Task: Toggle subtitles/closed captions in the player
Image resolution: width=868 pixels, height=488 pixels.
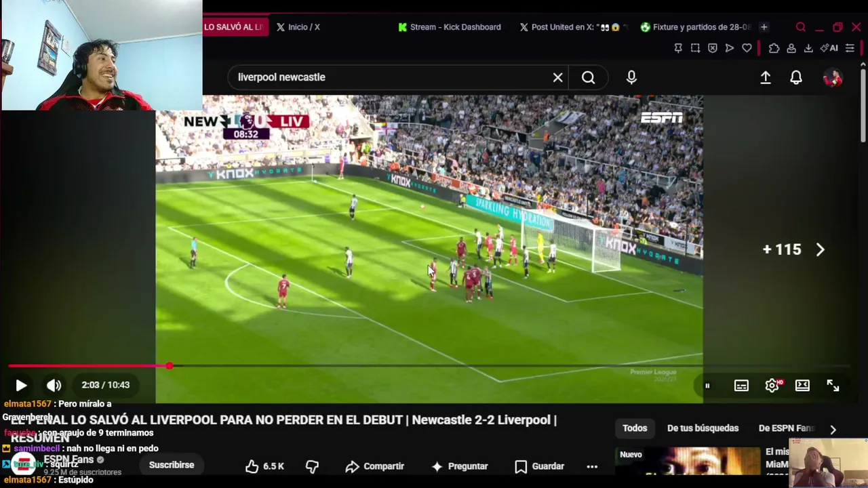Action: tap(741, 386)
